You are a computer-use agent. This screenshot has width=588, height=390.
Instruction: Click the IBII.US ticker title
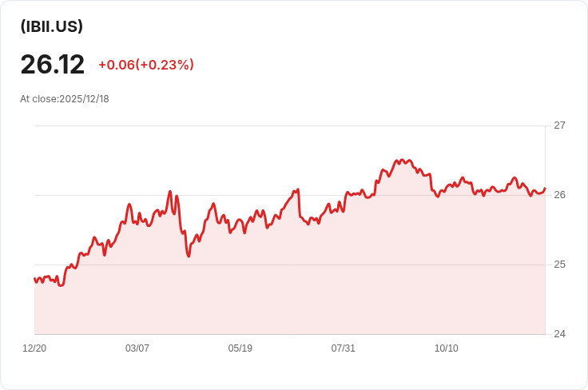pos(51,26)
